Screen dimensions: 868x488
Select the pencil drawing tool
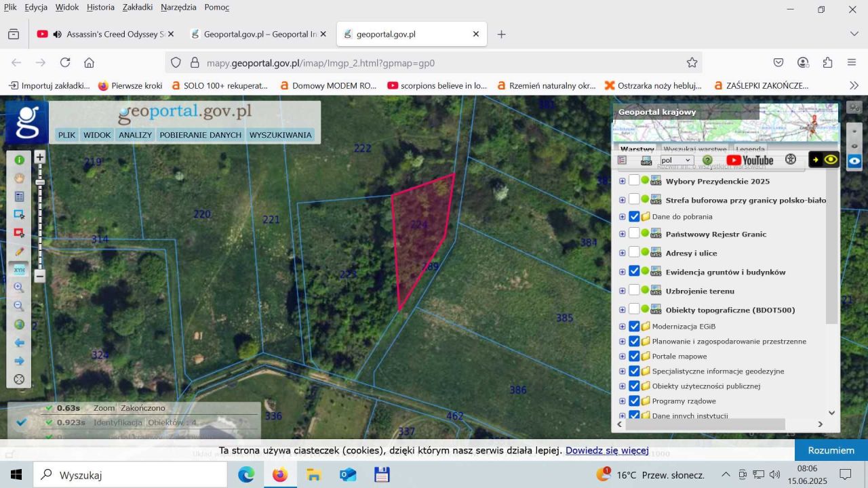pyautogui.click(x=19, y=251)
